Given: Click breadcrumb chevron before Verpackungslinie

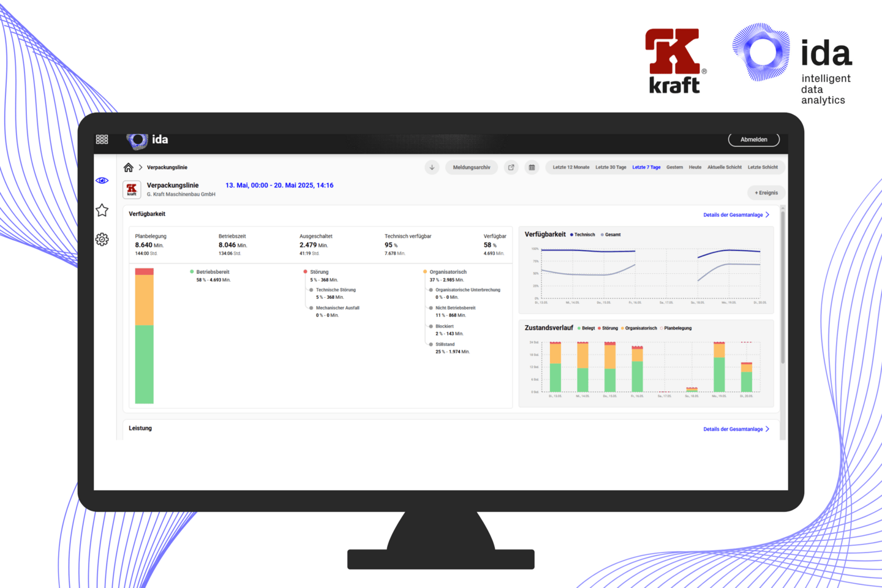Looking at the screenshot, I should (140, 167).
